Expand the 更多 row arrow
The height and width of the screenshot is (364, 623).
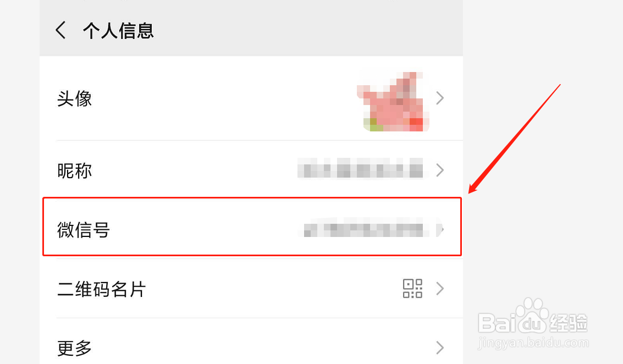[439, 348]
